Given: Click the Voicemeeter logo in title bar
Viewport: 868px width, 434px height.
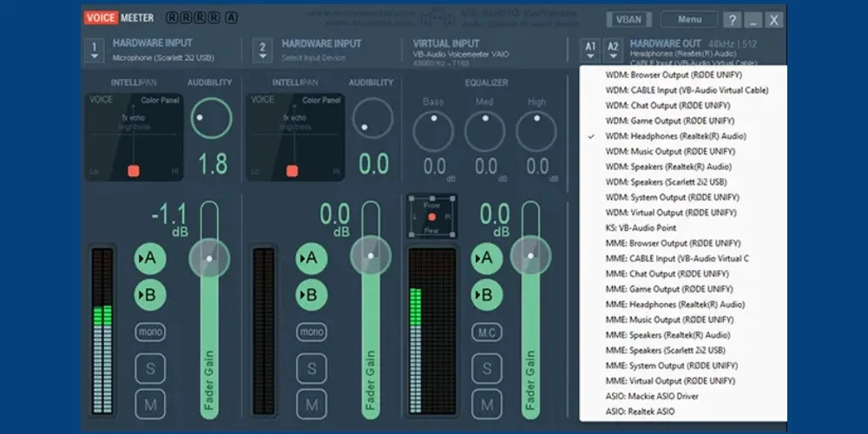Looking at the screenshot, I should [x=119, y=17].
